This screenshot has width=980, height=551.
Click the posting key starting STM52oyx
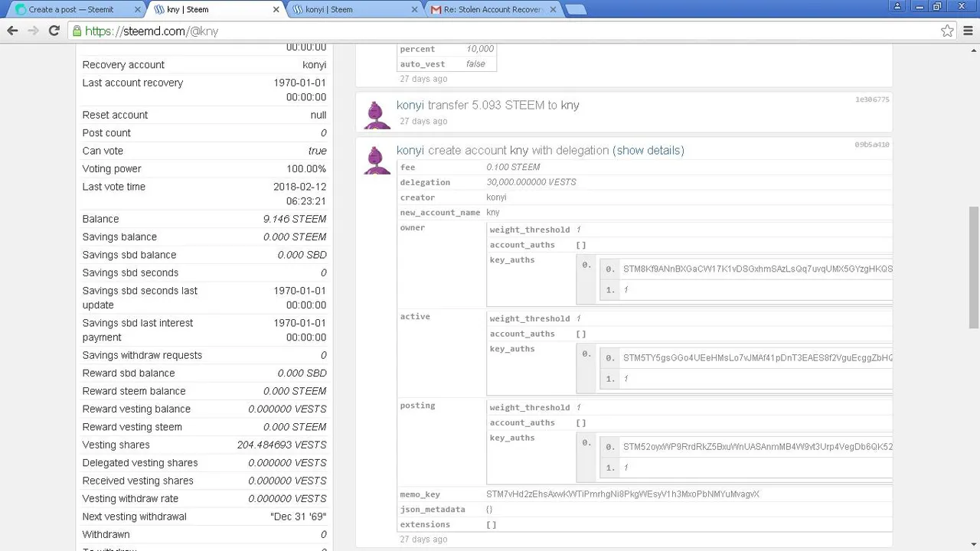(x=757, y=447)
